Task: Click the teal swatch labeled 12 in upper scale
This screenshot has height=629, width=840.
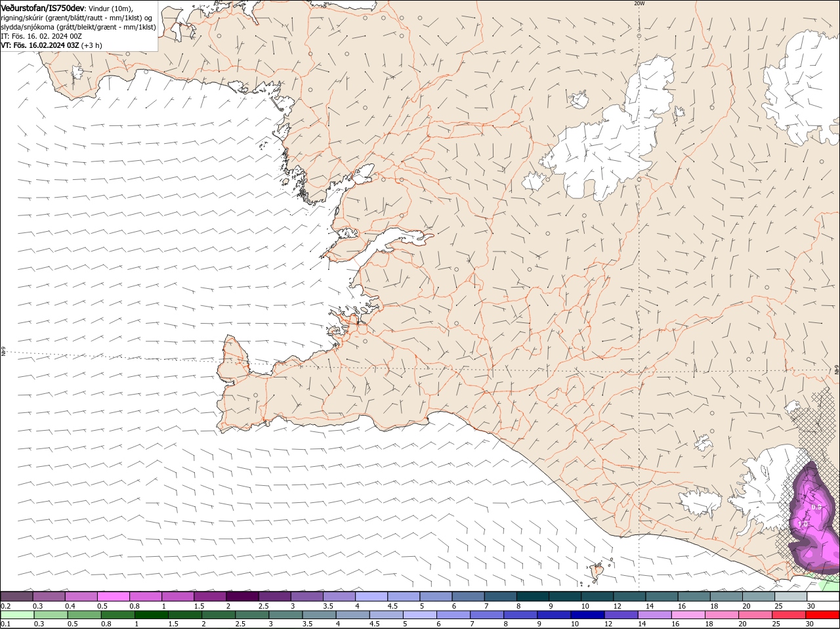Action: [x=630, y=596]
